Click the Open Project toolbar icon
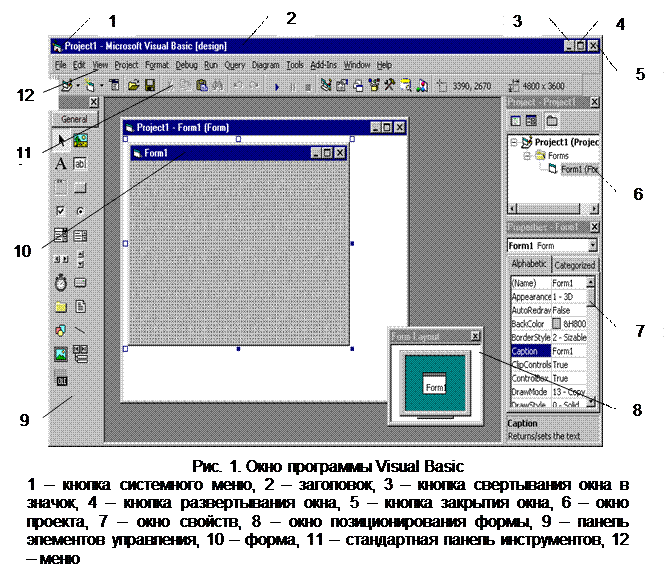665x578 pixels. (x=134, y=86)
